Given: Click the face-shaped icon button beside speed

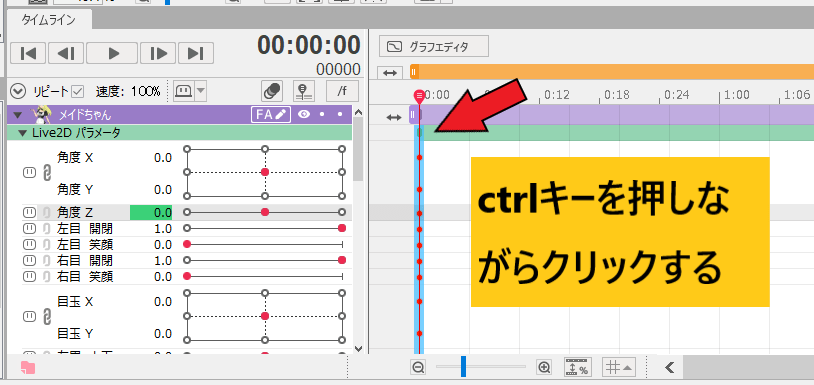Looking at the screenshot, I should click(x=184, y=91).
